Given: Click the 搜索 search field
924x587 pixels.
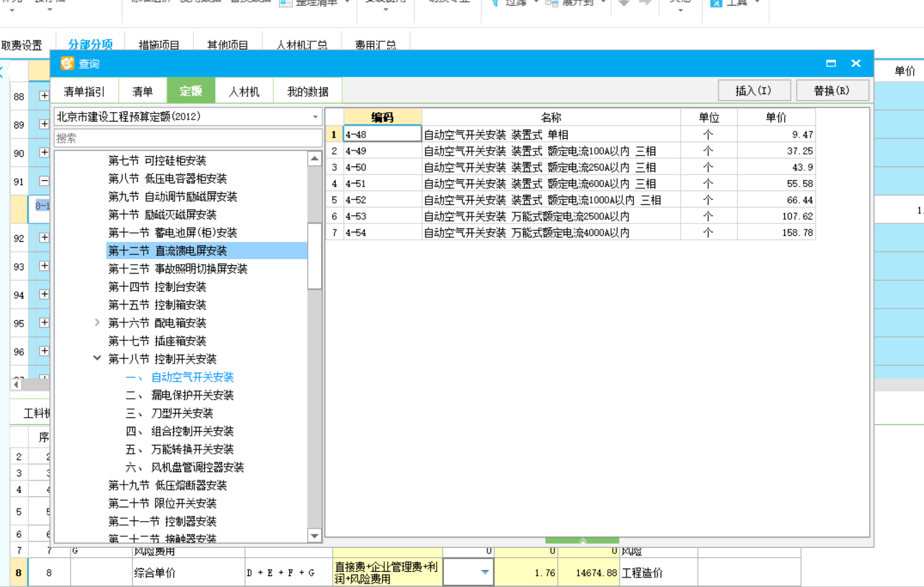Looking at the screenshot, I should (x=188, y=138).
